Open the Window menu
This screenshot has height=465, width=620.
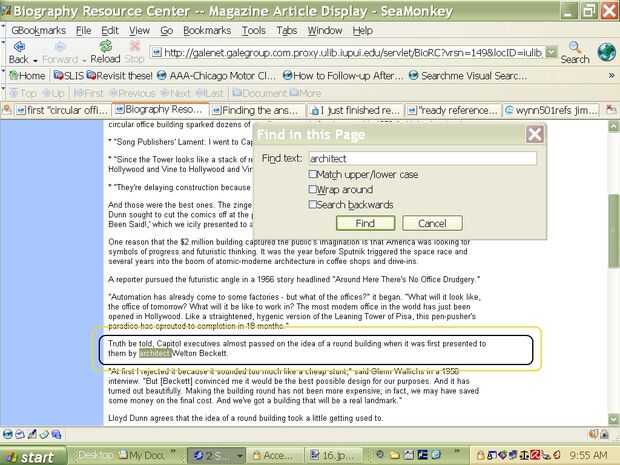click(x=325, y=30)
